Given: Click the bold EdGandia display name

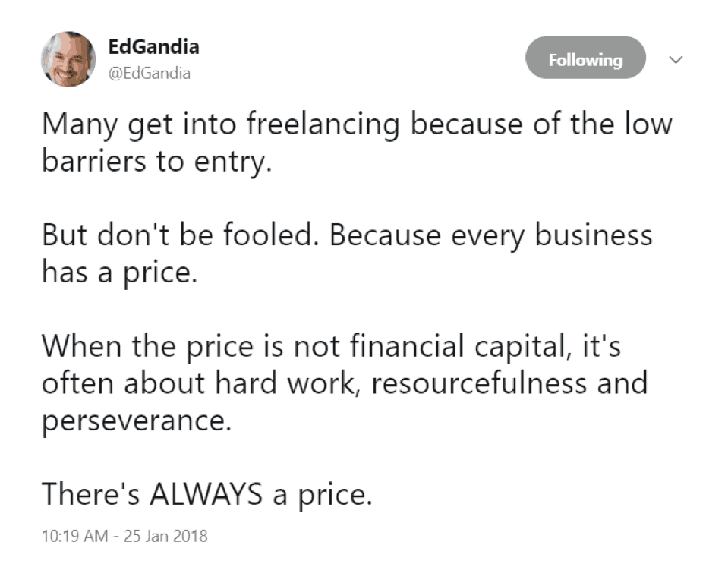Looking at the screenshot, I should coord(153,47).
